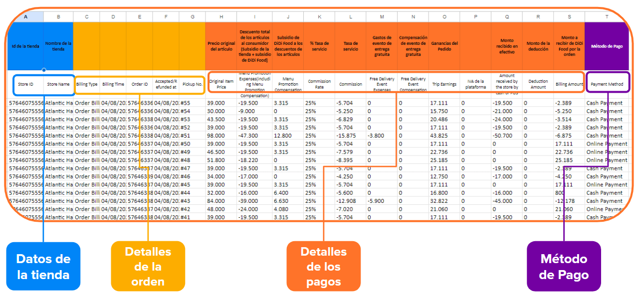Screen dimensions: 644x297
Task: Click 'Online Payment' cell in row #50
Action: click(607, 144)
